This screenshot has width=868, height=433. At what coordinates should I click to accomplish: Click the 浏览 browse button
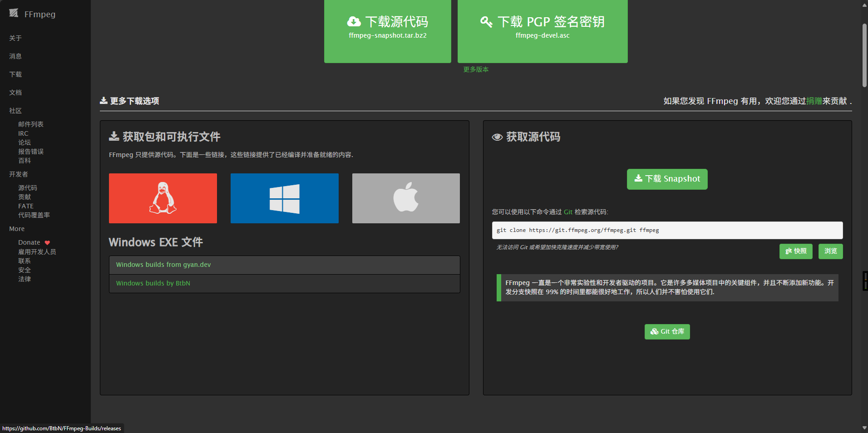point(831,251)
